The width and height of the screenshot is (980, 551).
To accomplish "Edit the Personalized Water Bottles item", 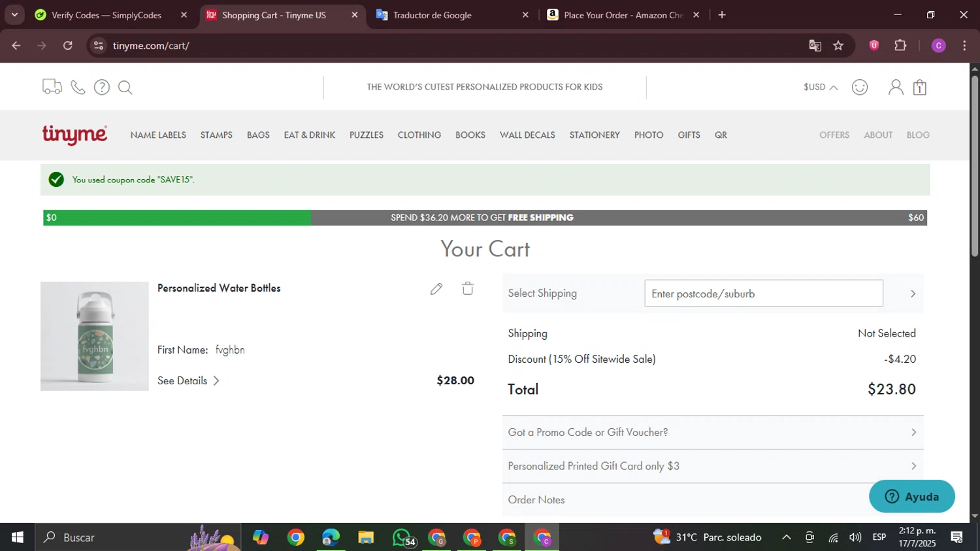I will pos(436,288).
